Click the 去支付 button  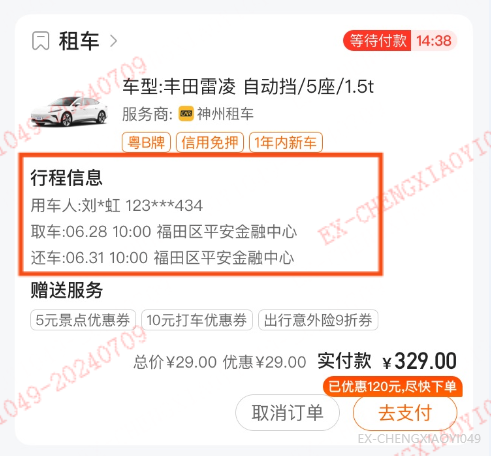405,413
